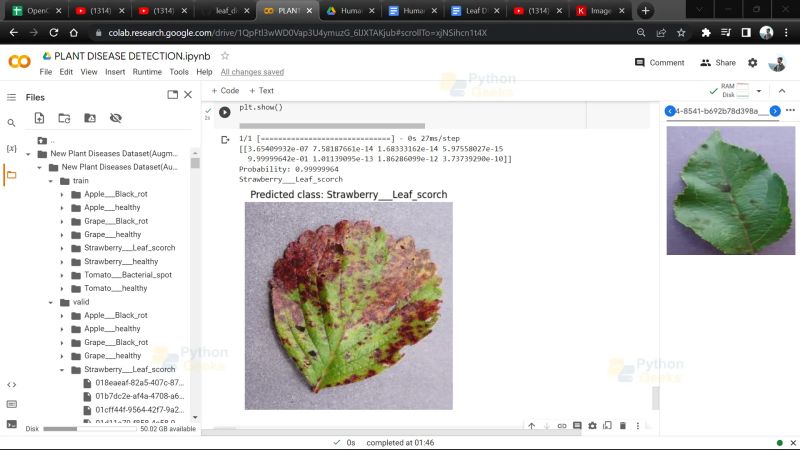Screen dimensions: 800x450
Task: Expand train Apple___Black_rot folder
Action: point(62,194)
